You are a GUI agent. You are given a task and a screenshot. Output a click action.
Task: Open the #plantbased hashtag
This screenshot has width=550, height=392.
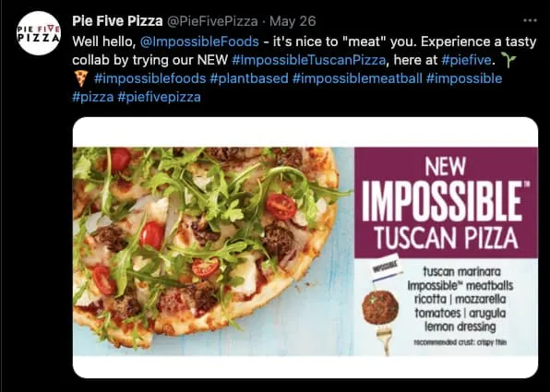click(x=249, y=78)
